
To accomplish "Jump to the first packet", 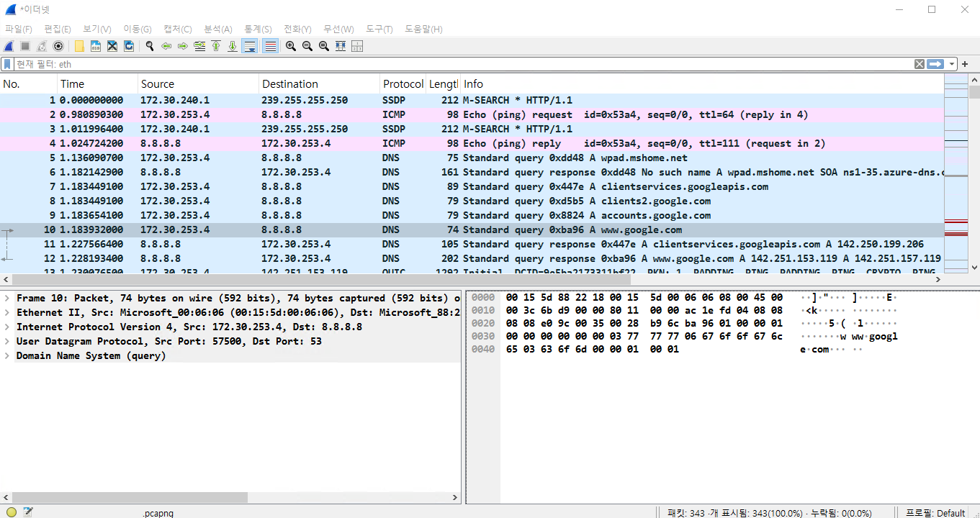I will [x=216, y=46].
